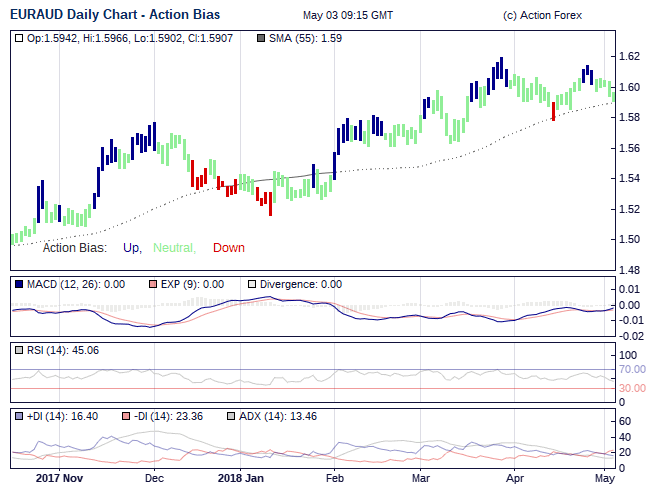Click the '2018 Jan' date axis label
Screen dimensions: 650x489
point(241,478)
